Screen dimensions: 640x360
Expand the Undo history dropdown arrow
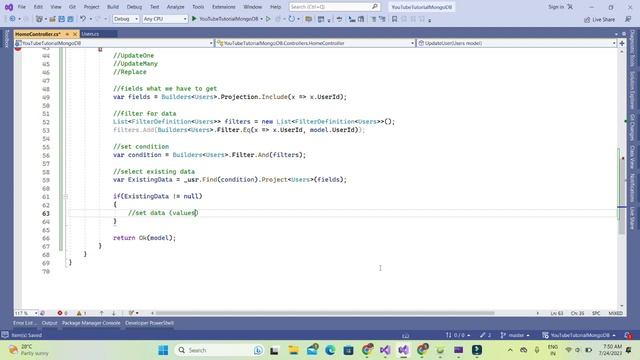click(91, 19)
